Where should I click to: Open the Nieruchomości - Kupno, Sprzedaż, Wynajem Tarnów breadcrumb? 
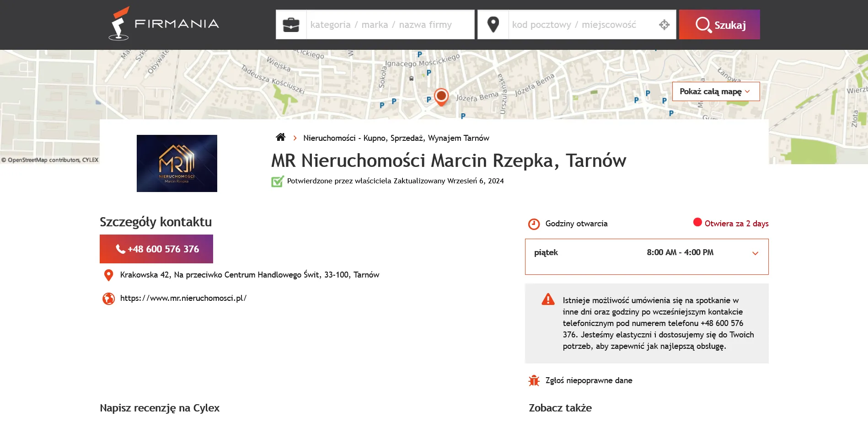(396, 138)
